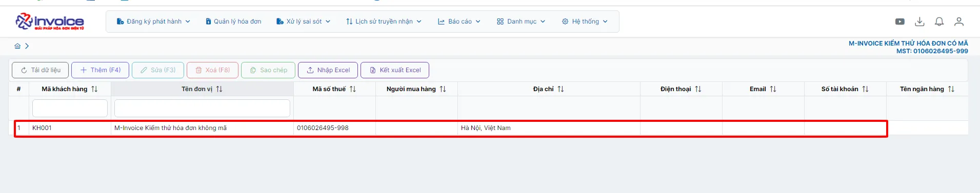Sort by Email column
980x193 pixels.
coord(773,89)
